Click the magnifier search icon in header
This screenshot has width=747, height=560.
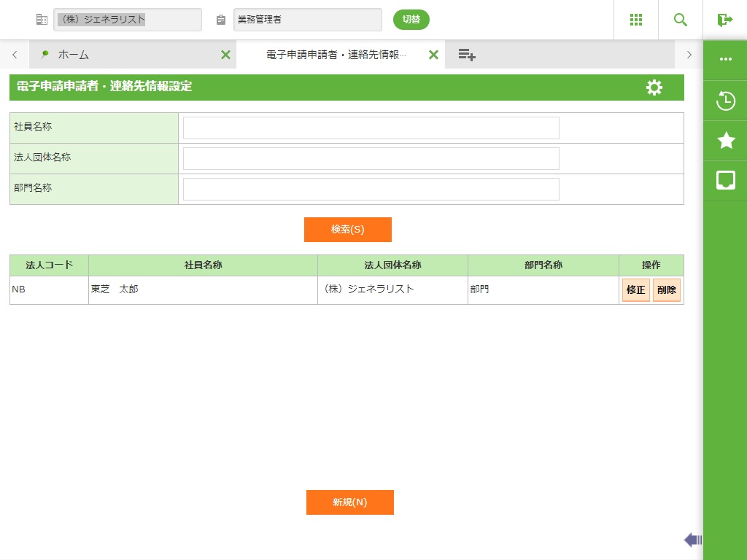(x=681, y=20)
